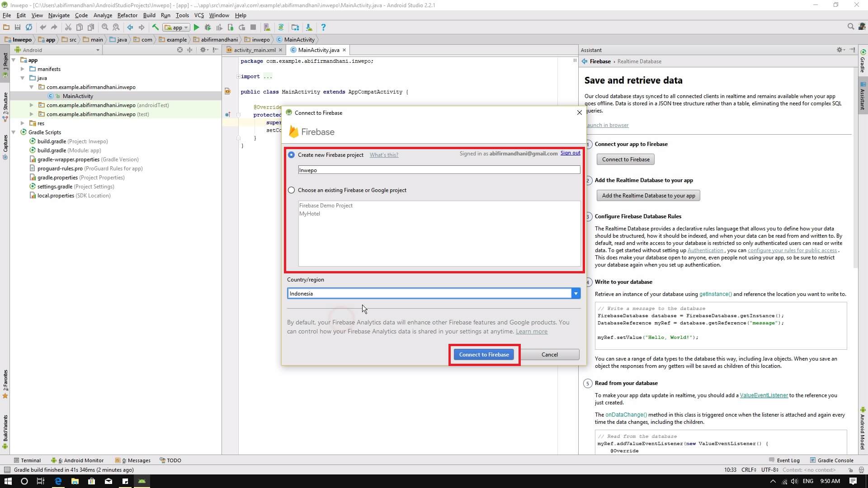The width and height of the screenshot is (868, 488).
Task: Open the app run configuration dropdown
Action: pos(177,28)
